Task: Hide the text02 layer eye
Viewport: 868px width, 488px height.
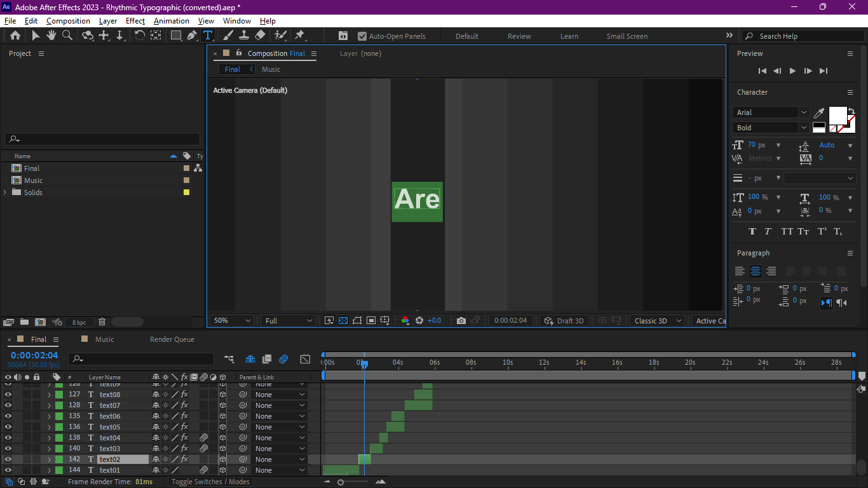Action: click(8, 459)
